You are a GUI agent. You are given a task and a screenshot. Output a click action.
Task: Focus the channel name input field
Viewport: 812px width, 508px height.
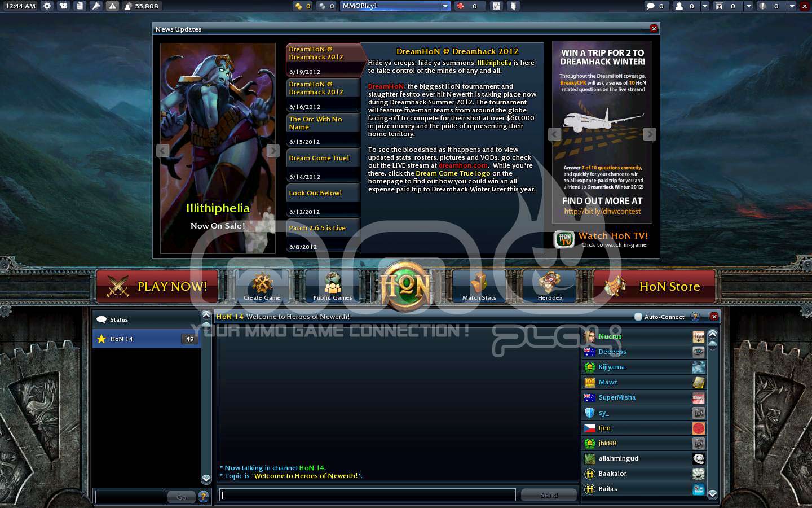click(x=131, y=497)
